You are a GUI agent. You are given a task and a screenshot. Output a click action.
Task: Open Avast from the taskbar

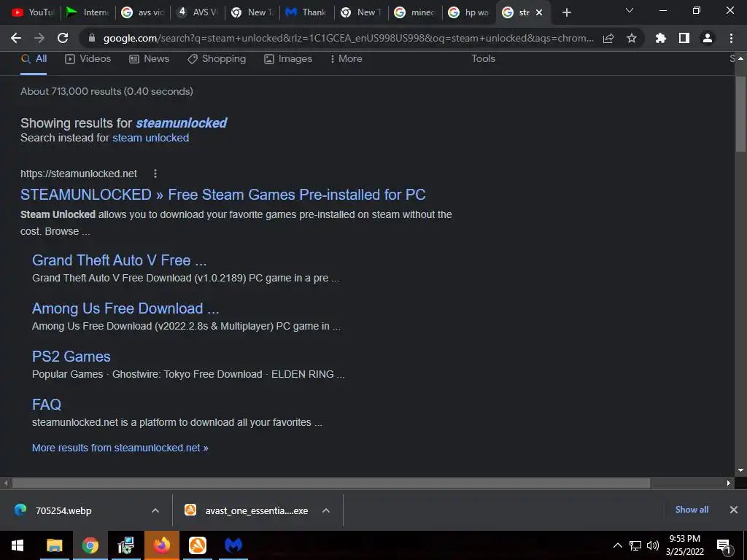click(x=198, y=545)
